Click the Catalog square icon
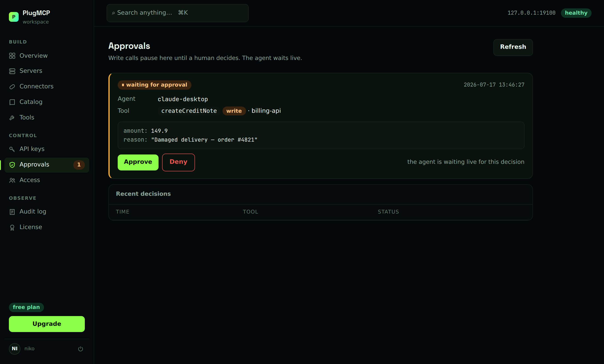 [12, 102]
